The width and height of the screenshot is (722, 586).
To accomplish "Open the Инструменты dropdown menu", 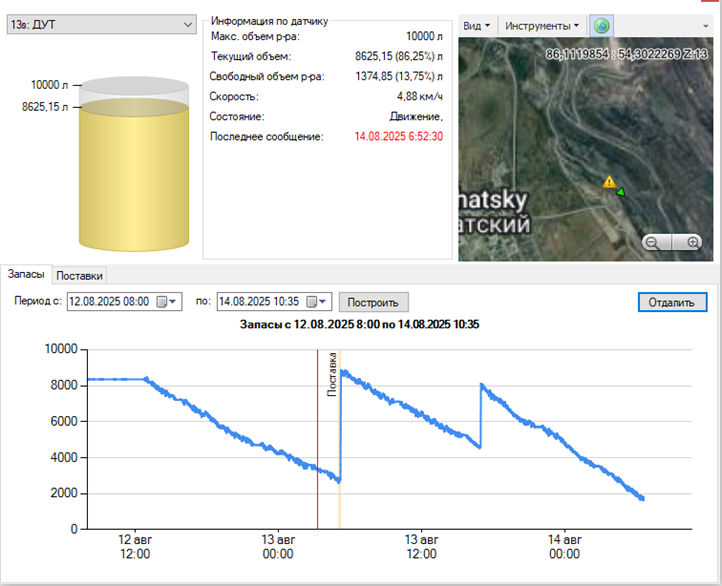I will coord(543,25).
